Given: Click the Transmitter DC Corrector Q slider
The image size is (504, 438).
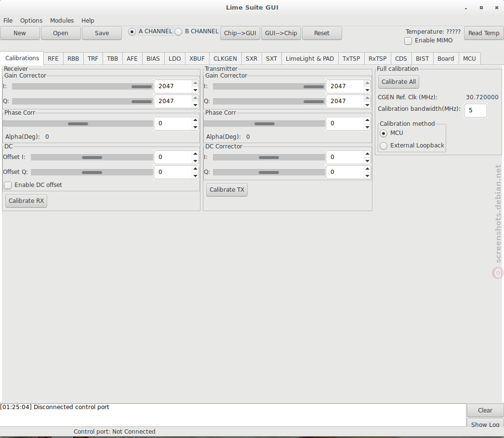Looking at the screenshot, I should click(269, 173).
